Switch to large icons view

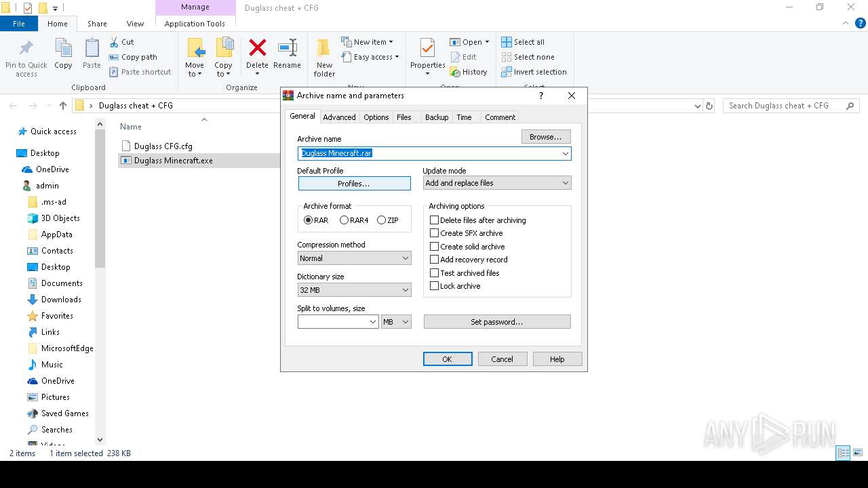858,453
